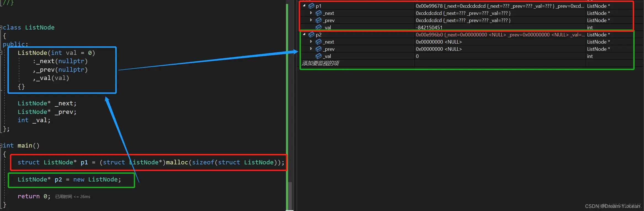Select p2 _val value 0

point(417,56)
